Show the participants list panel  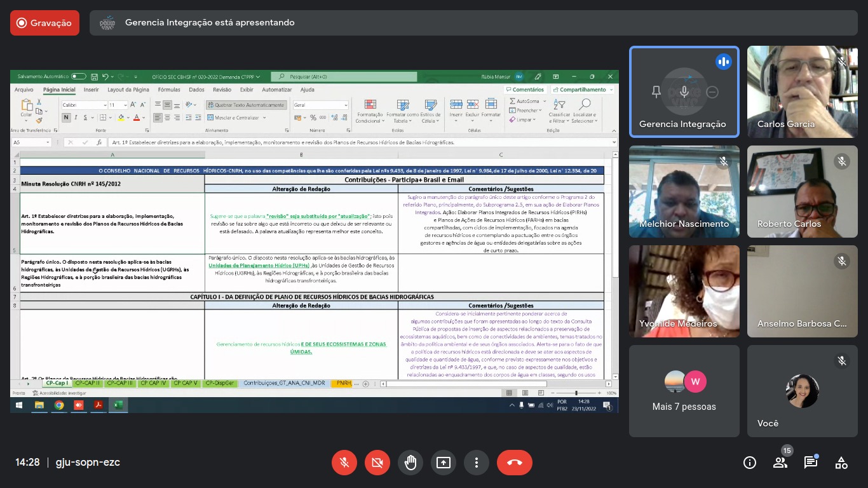780,463
